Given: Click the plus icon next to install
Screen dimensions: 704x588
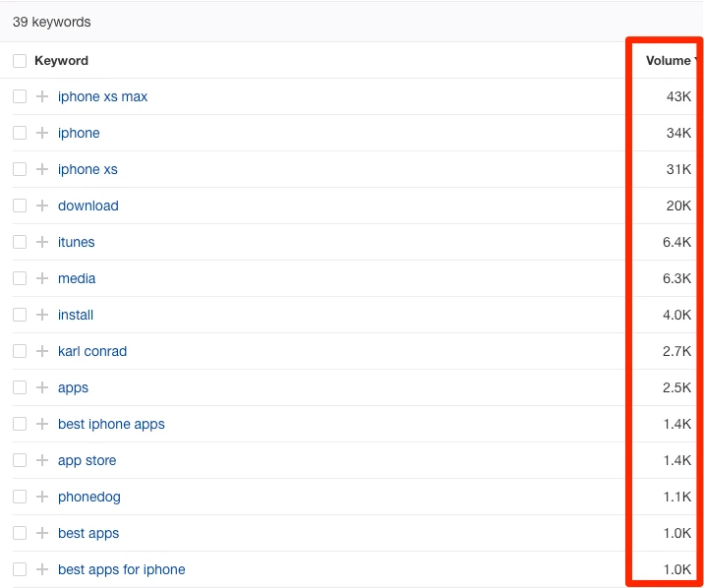Looking at the screenshot, I should tap(42, 315).
